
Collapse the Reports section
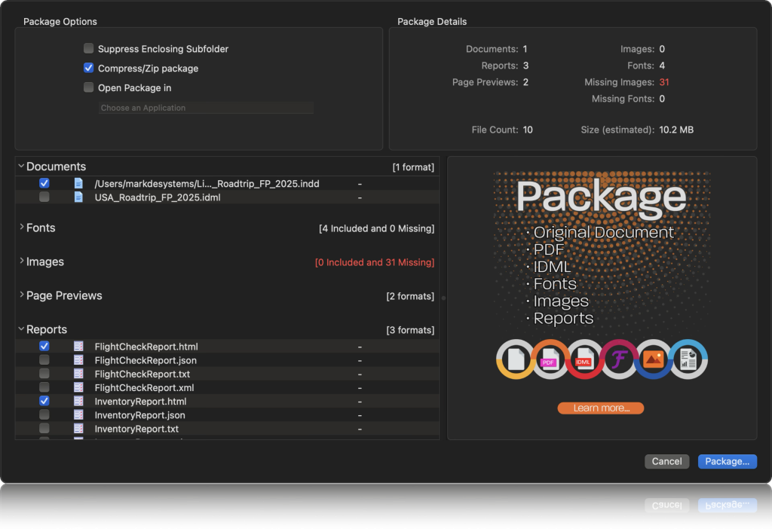point(21,329)
